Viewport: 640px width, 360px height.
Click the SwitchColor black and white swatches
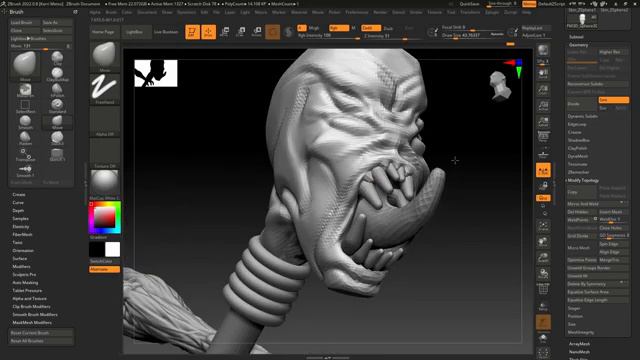click(x=104, y=249)
